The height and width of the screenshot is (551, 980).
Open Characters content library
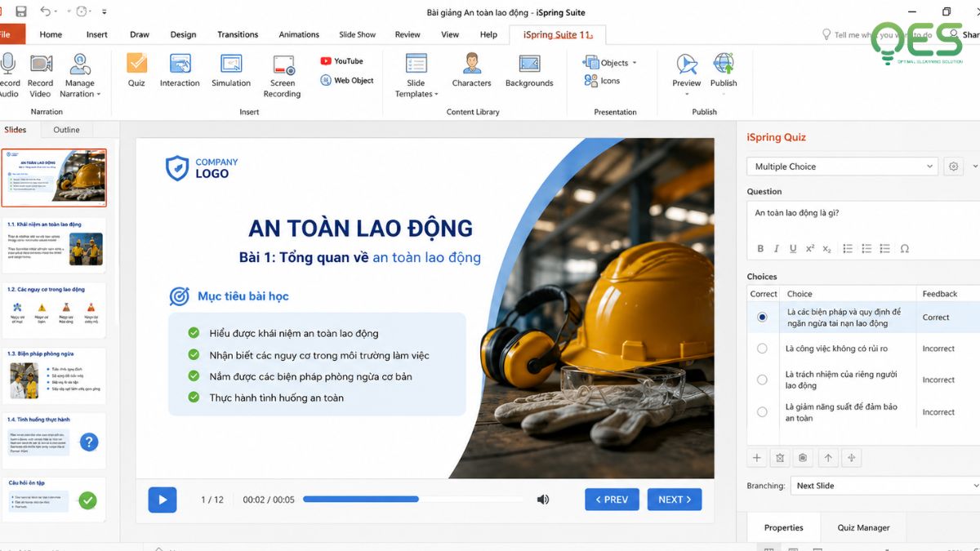pyautogui.click(x=471, y=70)
